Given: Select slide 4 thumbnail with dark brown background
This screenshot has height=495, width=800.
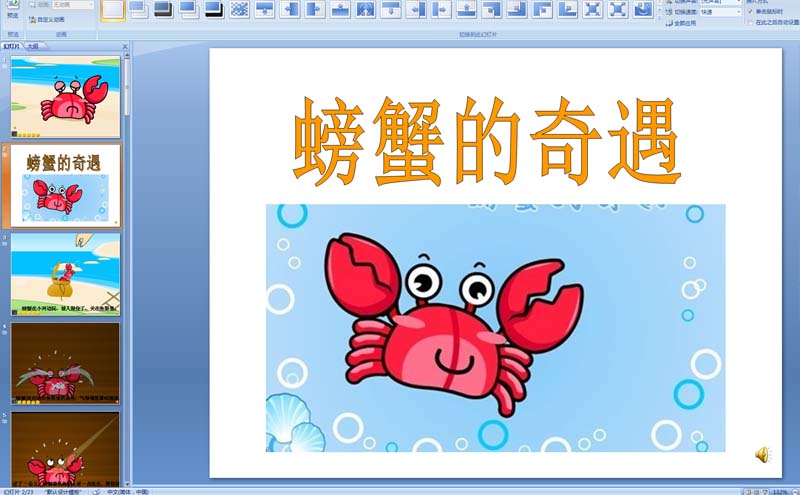Looking at the screenshot, I should (65, 363).
